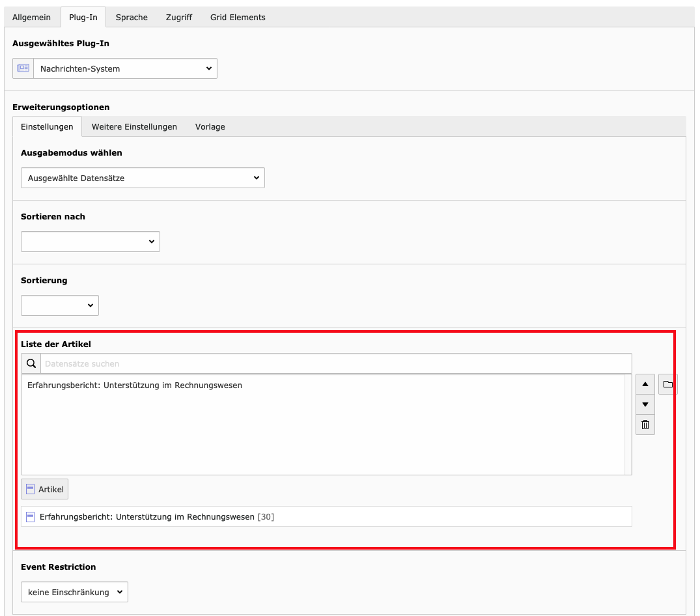This screenshot has height=616, width=700.
Task: Open the Vorlage tab
Action: (210, 127)
